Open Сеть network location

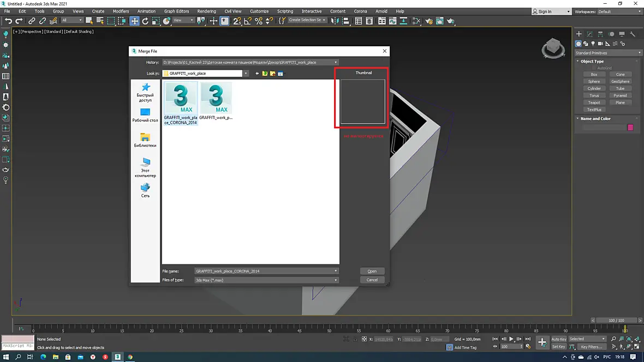[145, 190]
